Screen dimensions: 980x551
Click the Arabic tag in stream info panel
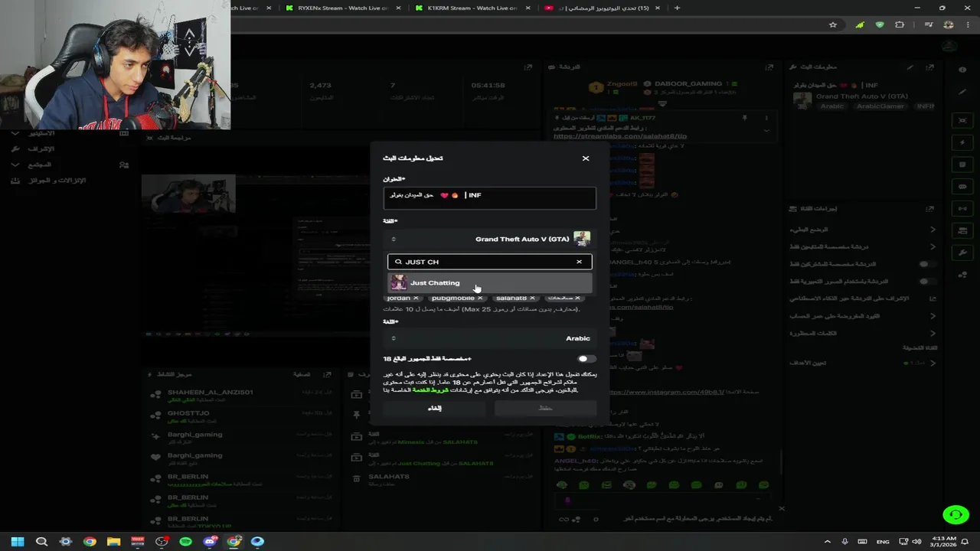(x=832, y=106)
